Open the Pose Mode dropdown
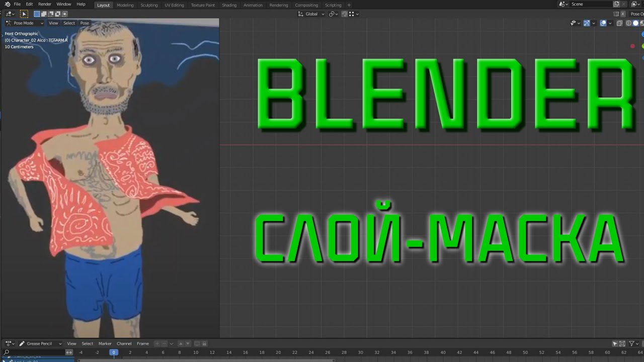This screenshot has width=644, height=362. click(24, 23)
